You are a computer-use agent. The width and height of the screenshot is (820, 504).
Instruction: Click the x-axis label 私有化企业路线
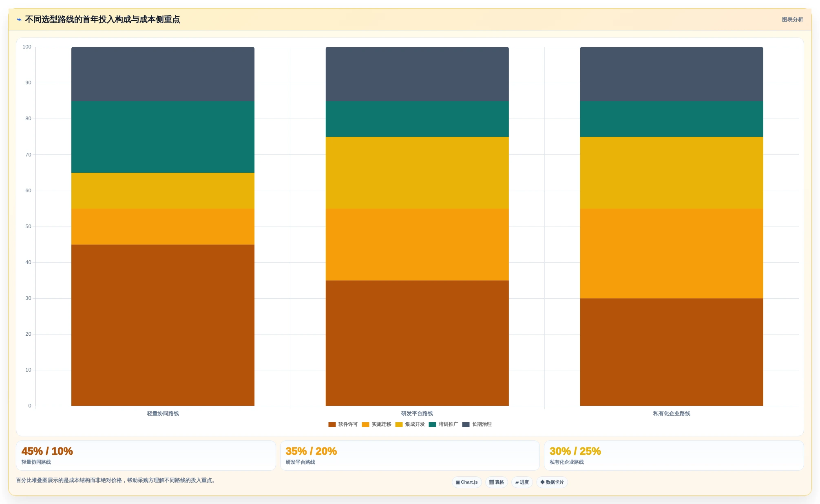(672, 414)
